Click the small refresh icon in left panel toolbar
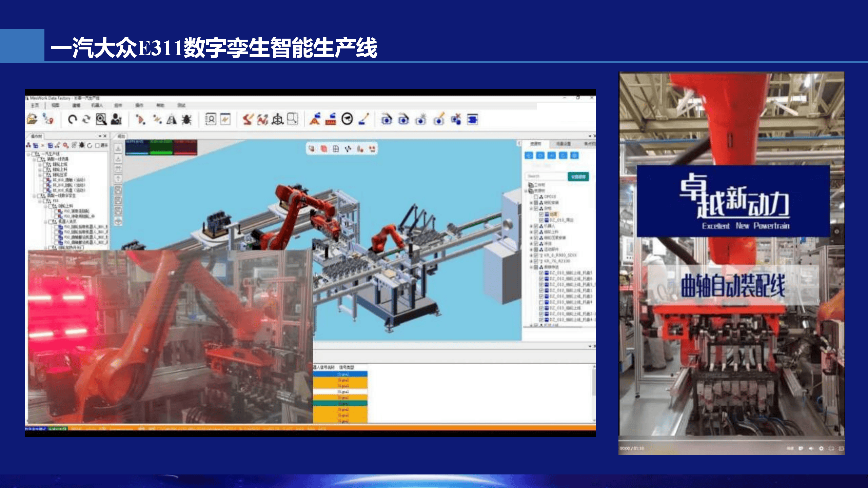This screenshot has width=868, height=488. coord(90,145)
